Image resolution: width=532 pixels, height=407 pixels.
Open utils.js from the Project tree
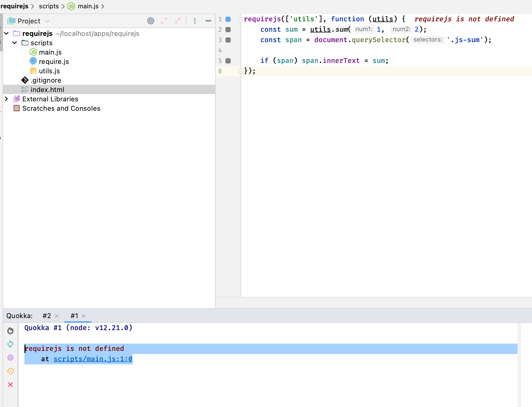point(49,71)
